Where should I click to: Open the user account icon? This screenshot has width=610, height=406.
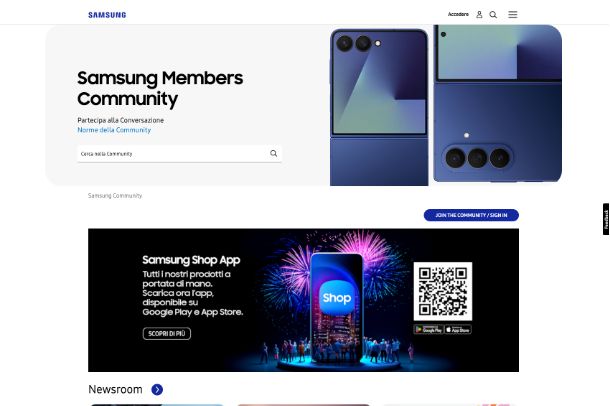pyautogui.click(x=479, y=14)
